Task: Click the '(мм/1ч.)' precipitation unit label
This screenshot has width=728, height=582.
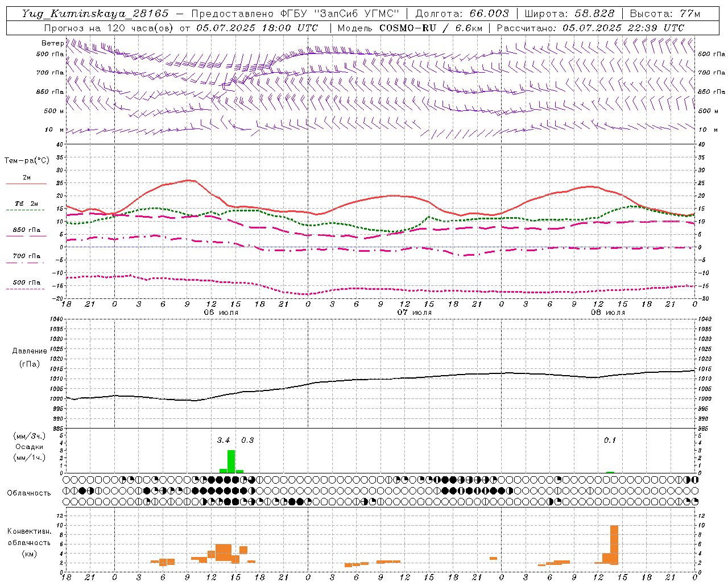Action: tap(29, 458)
